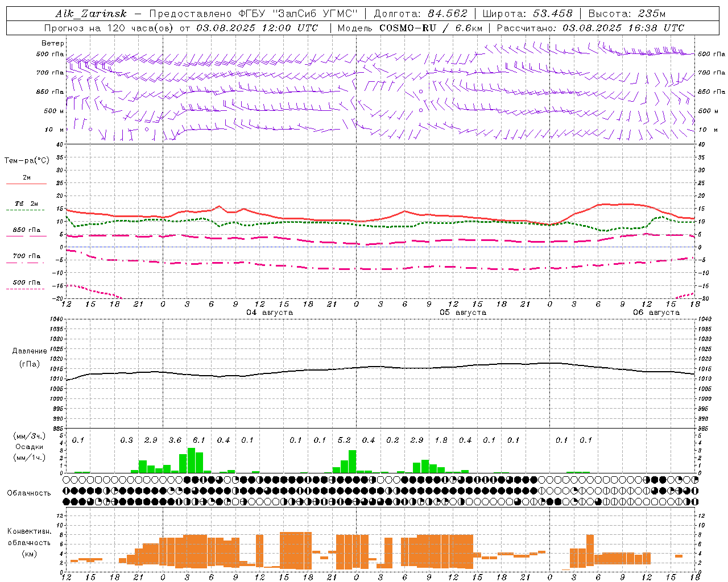Click 'Рассчитано: 03.08.2025 16:38 UTC' text

coord(590,28)
